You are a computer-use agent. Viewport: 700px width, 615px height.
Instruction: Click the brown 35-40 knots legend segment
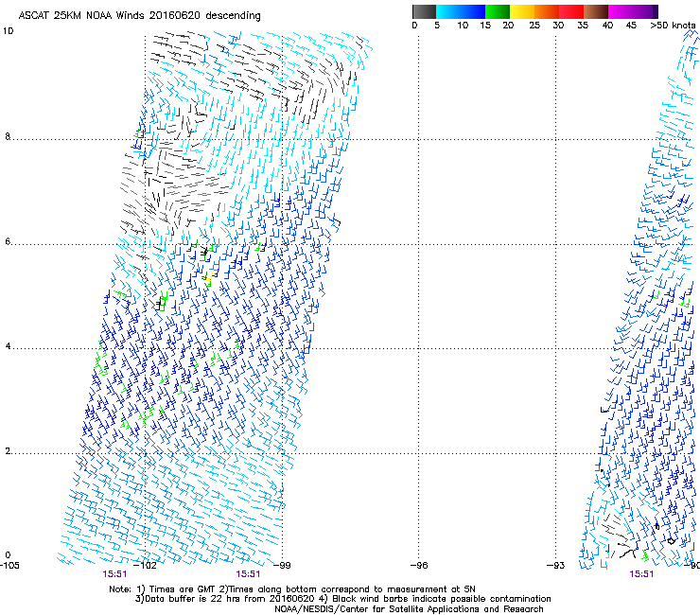tap(596, 11)
